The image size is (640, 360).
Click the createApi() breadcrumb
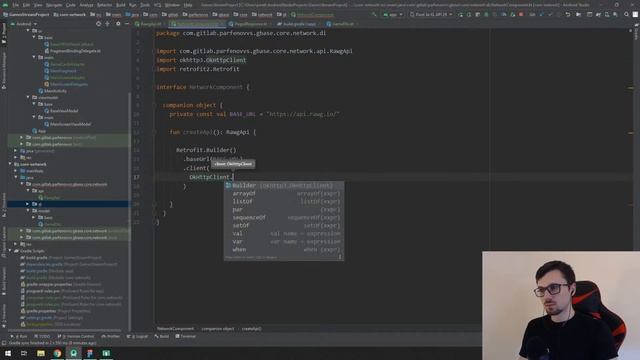tap(252, 329)
